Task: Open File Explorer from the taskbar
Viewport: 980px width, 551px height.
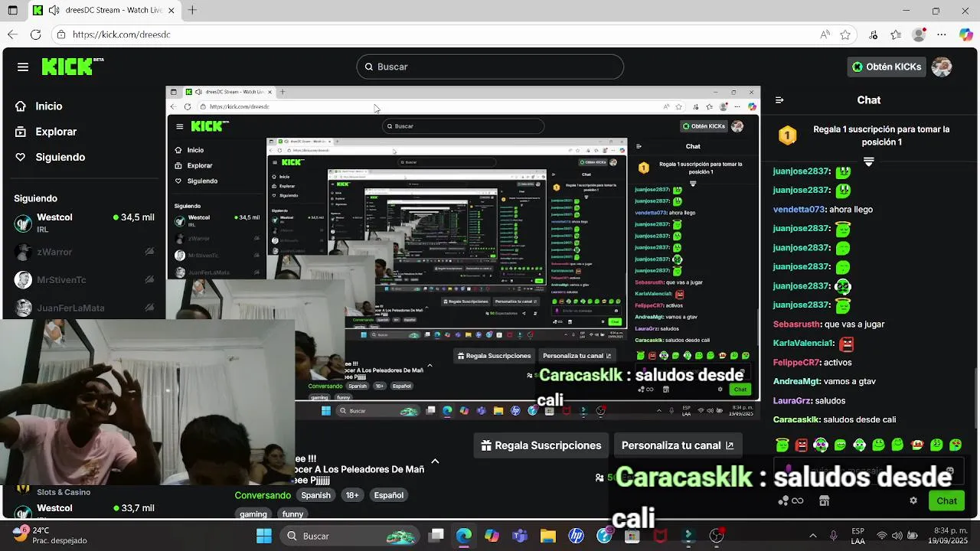Action: tap(547, 536)
